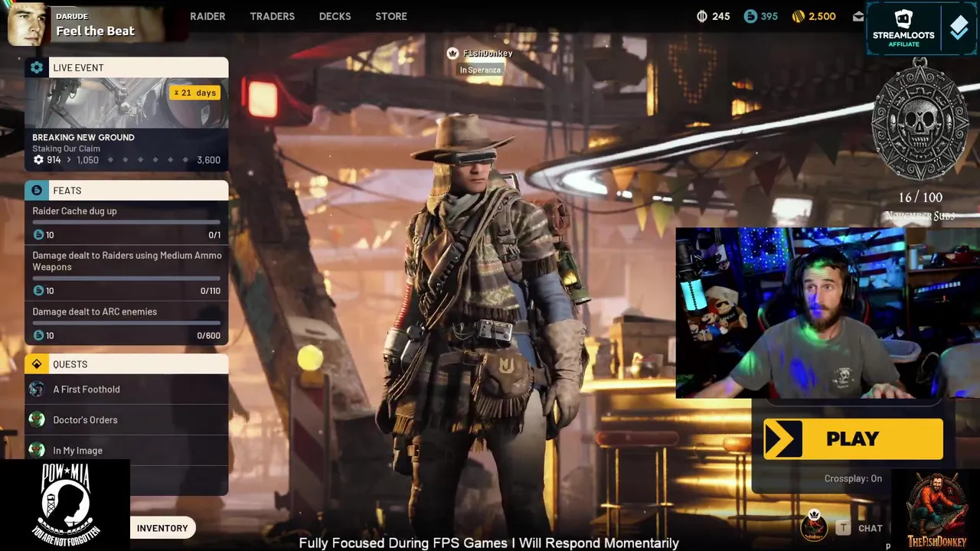
Task: Click the blue Raider Token icon beside 395
Action: click(x=750, y=16)
